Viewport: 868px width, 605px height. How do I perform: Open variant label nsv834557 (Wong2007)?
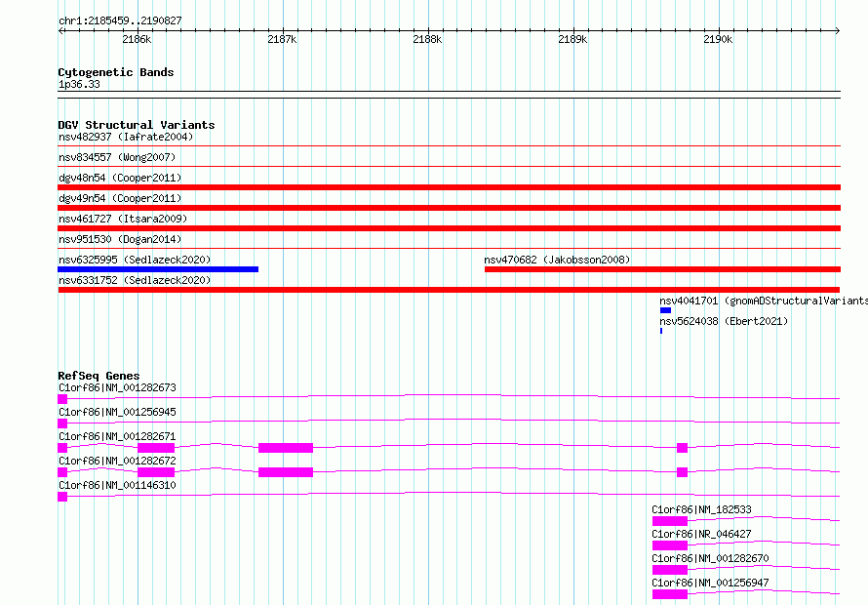coord(117,157)
